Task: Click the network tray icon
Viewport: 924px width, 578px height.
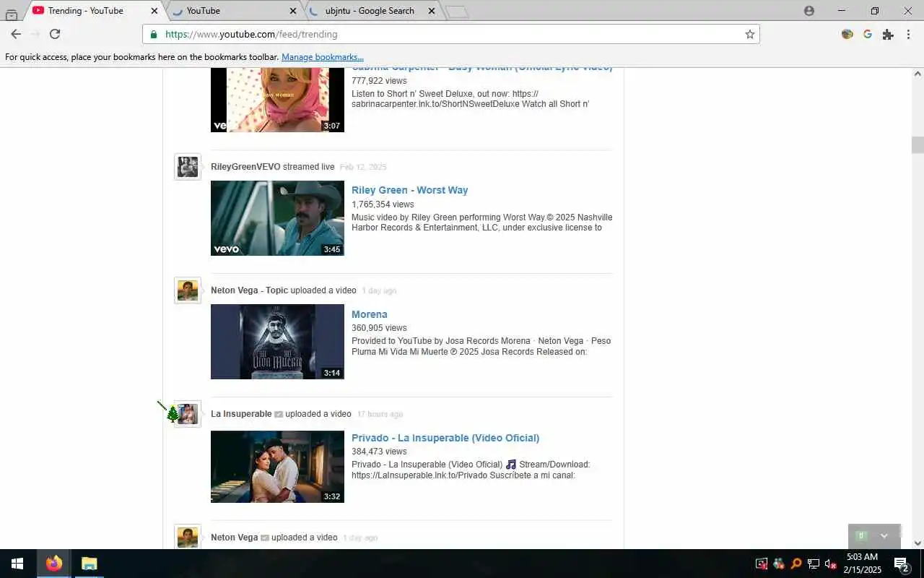Action: click(814, 564)
